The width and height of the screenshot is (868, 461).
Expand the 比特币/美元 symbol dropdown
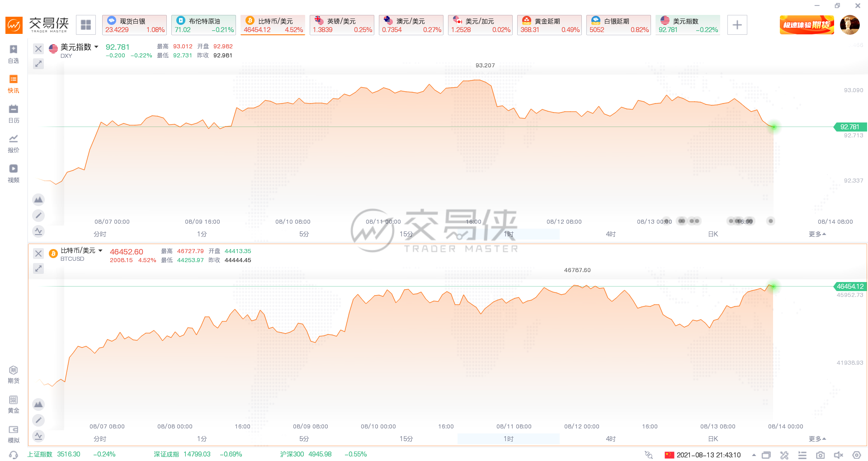click(100, 250)
